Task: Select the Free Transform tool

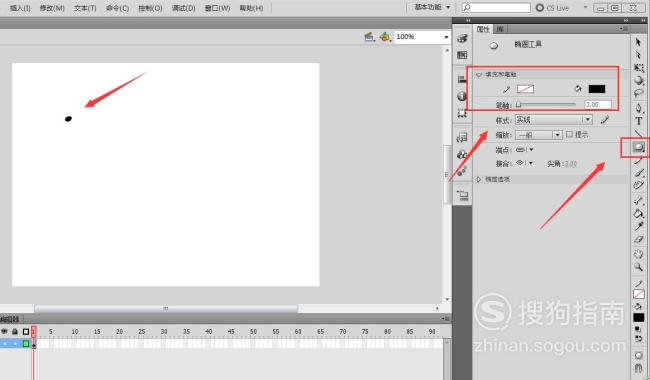Action: pyautogui.click(x=639, y=68)
